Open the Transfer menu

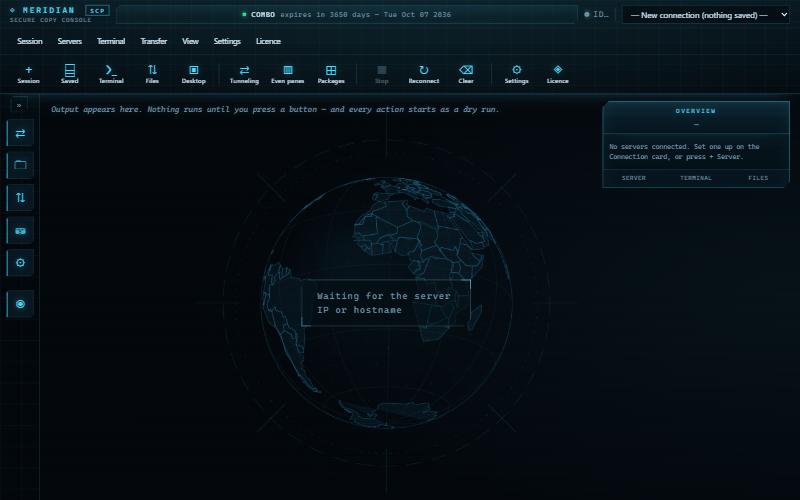coord(154,41)
